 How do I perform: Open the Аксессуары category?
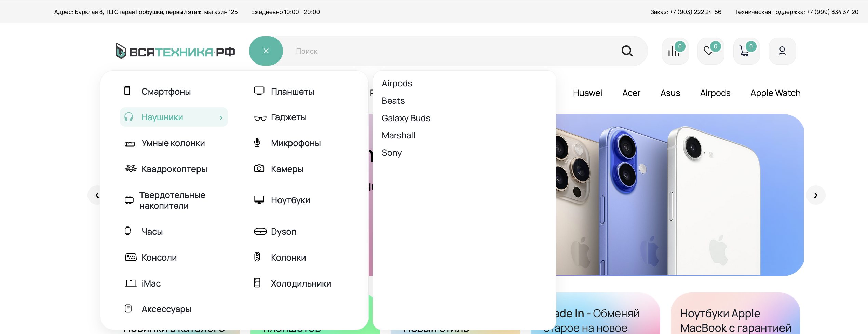[166, 309]
